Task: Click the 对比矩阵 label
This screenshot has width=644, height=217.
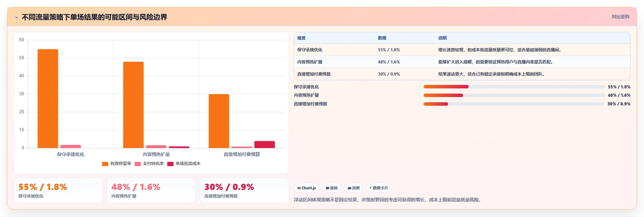Action: [x=620, y=17]
